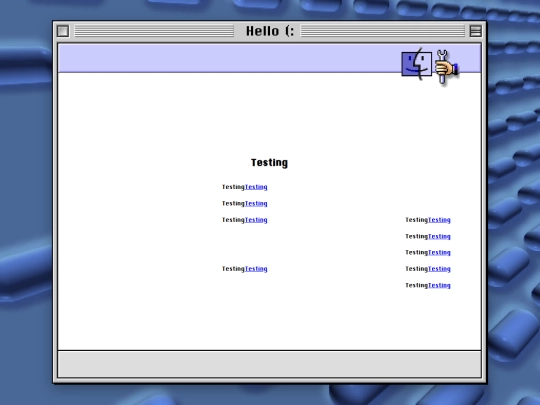Open the middle Testing link, right column
Image resolution: width=540 pixels, height=405 pixels.
tap(439, 252)
